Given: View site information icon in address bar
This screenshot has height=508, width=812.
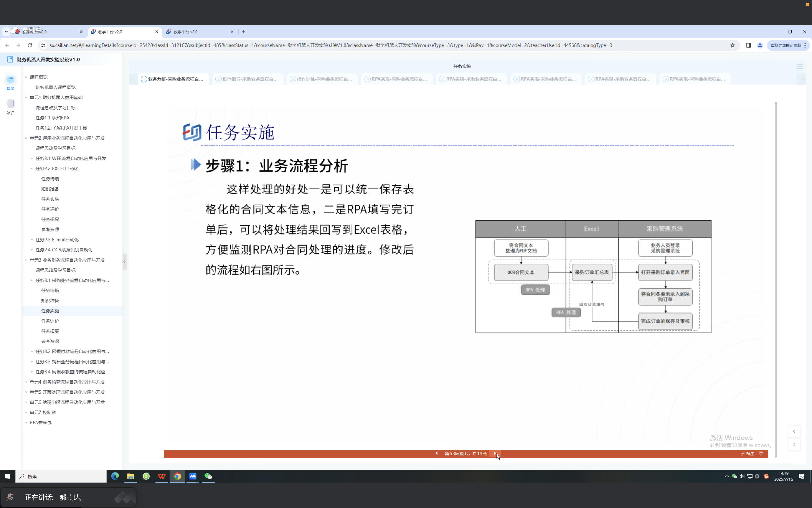Looking at the screenshot, I should click(x=43, y=45).
